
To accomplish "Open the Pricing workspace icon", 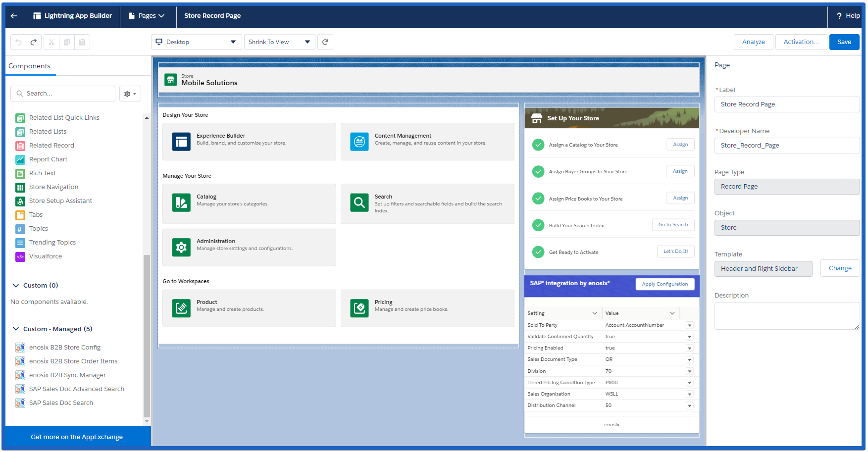I will [359, 308].
